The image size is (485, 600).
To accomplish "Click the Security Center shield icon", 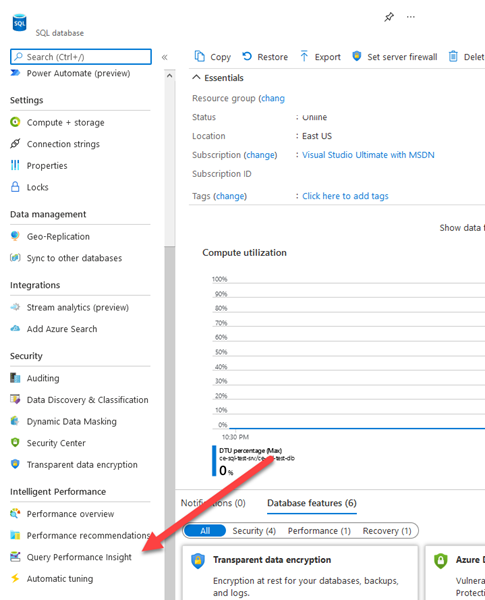I will point(15,442).
